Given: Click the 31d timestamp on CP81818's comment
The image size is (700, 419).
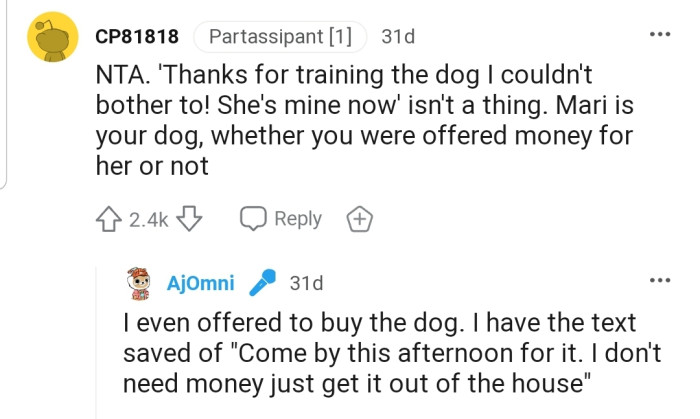Looking at the screenshot, I should coord(398,37).
